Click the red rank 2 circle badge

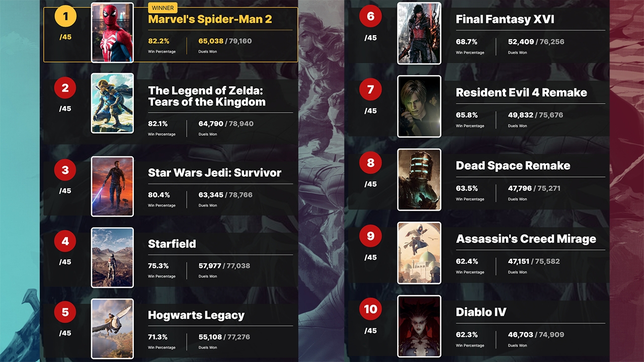pos(65,88)
